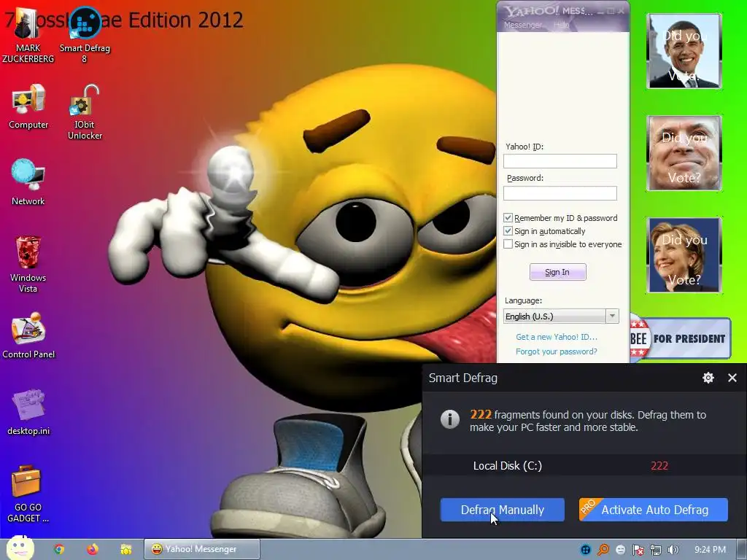Select the Network desktop icon
The height and width of the screenshot is (560, 747).
(28, 183)
